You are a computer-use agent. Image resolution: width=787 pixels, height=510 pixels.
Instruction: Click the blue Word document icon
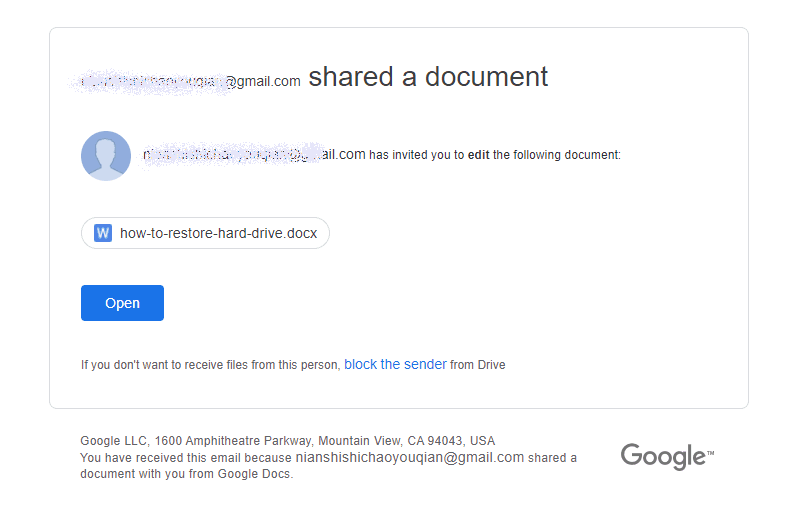(103, 233)
